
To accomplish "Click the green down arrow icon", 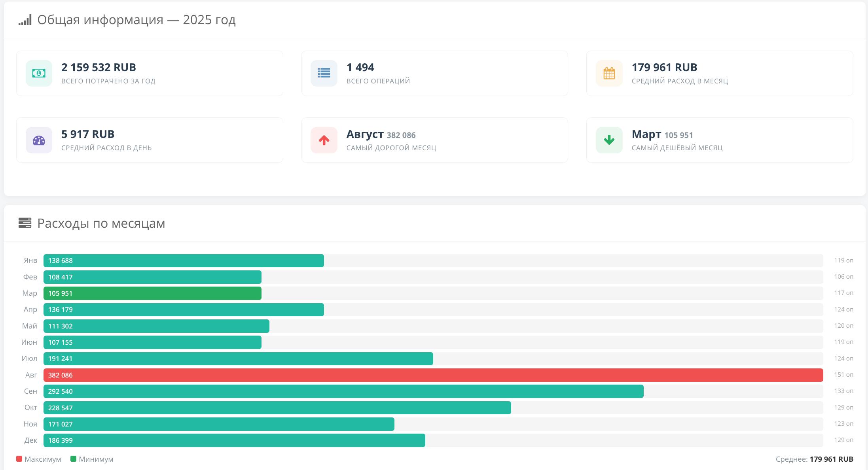I will pos(609,140).
